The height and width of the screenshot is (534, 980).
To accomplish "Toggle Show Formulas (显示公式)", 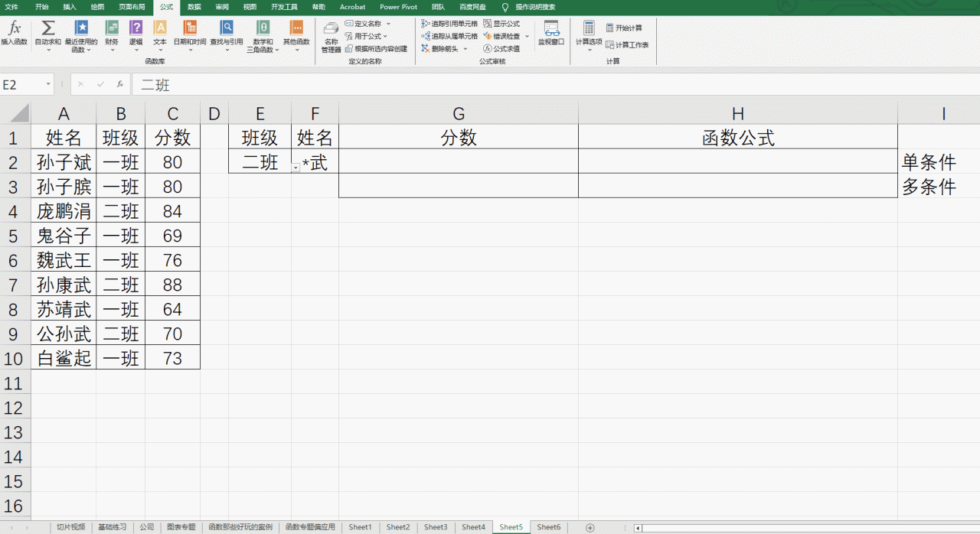I will [x=501, y=24].
